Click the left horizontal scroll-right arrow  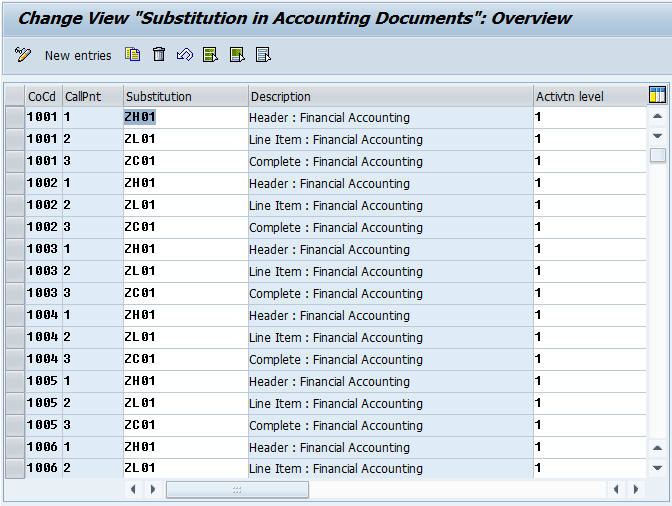(x=153, y=489)
